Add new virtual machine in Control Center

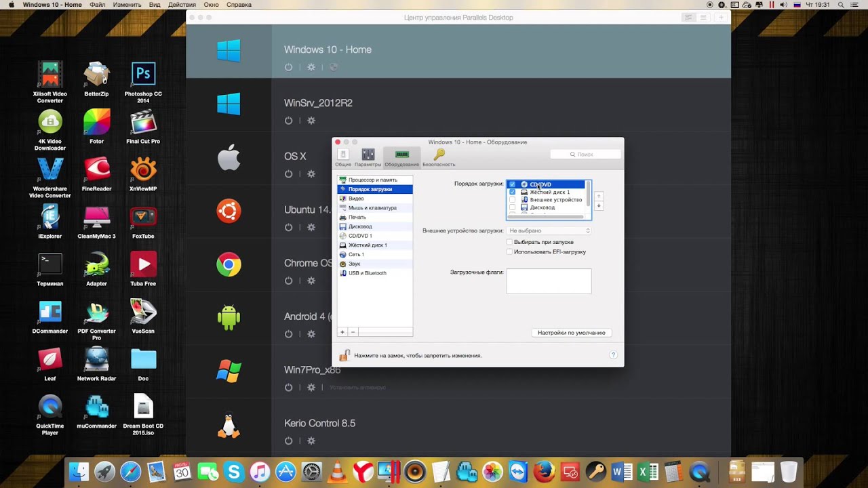click(721, 17)
